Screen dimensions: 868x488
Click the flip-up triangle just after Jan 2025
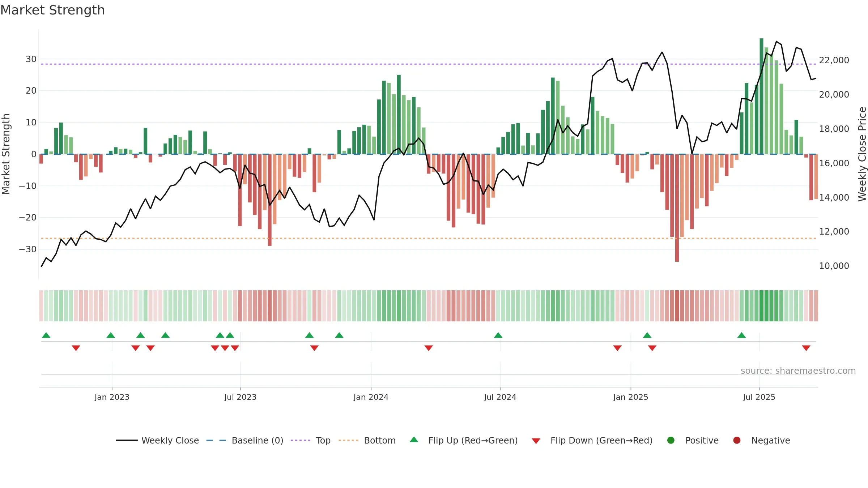(647, 335)
